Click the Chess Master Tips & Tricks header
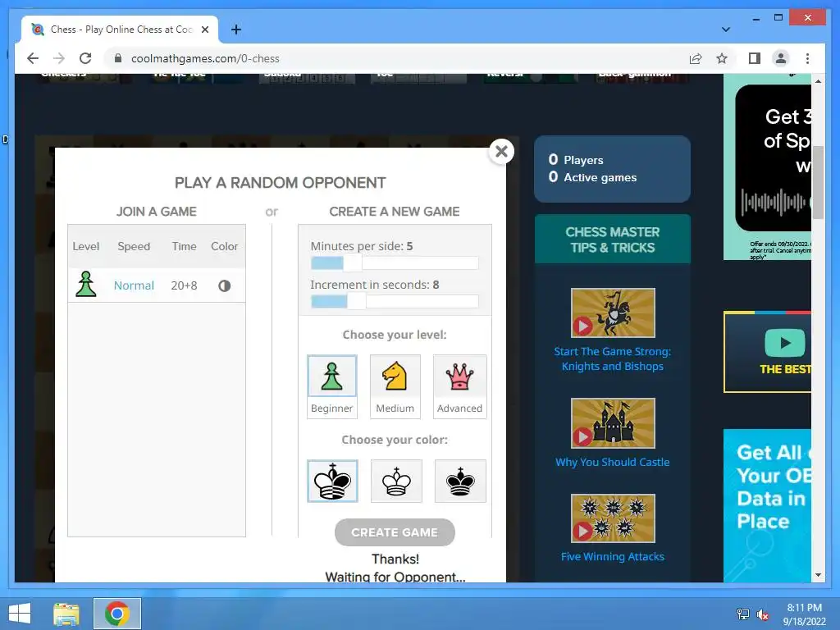 click(x=612, y=240)
